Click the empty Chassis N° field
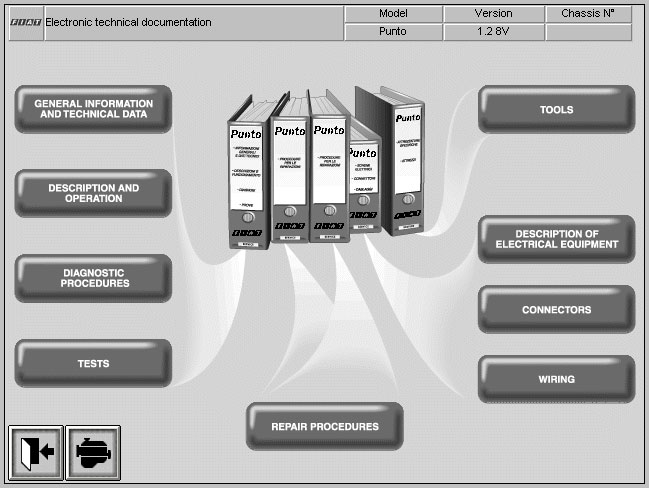This screenshot has width=649, height=488. coord(589,32)
